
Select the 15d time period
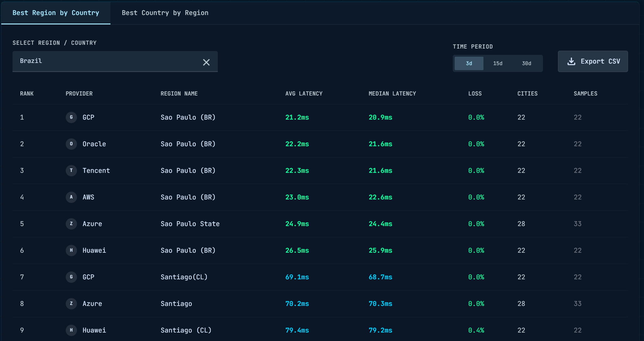pyautogui.click(x=498, y=63)
